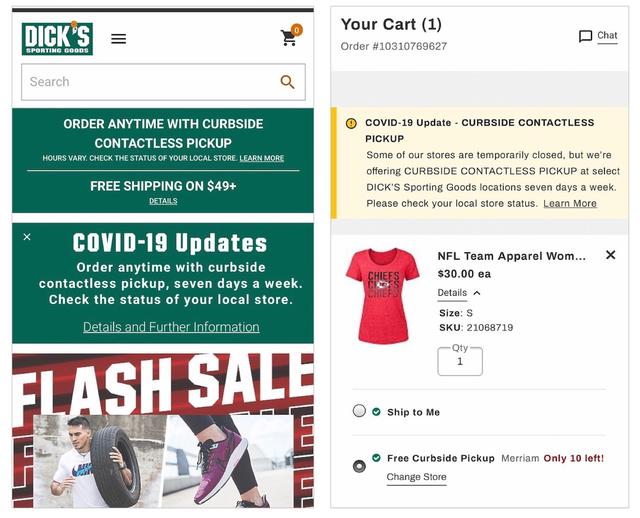View free shipping Details link

[163, 201]
